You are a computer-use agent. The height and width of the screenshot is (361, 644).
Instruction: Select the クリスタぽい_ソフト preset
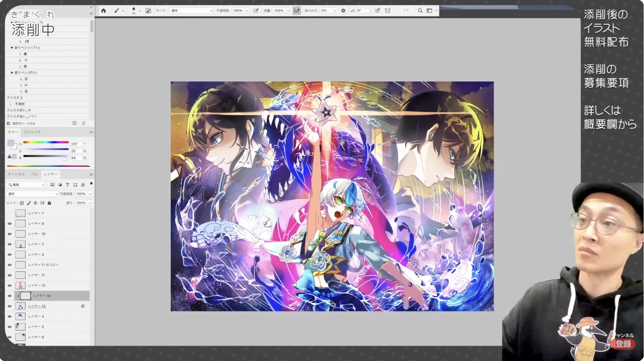[48, 116]
